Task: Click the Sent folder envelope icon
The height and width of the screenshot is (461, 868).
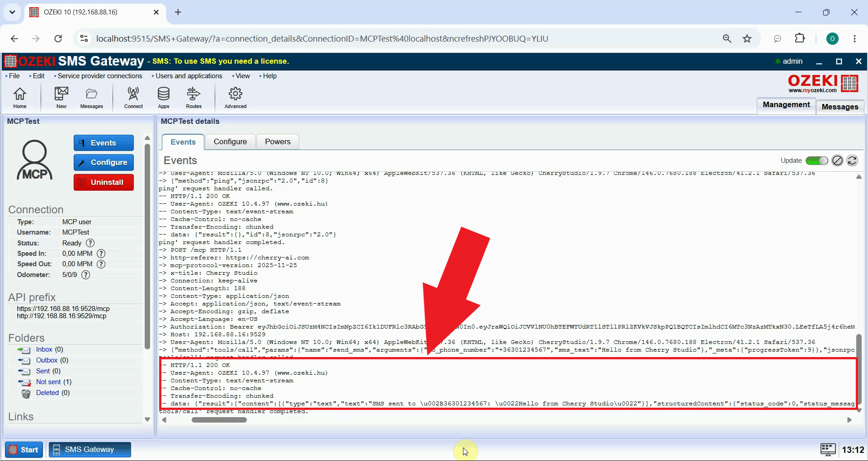Action: coord(24,372)
